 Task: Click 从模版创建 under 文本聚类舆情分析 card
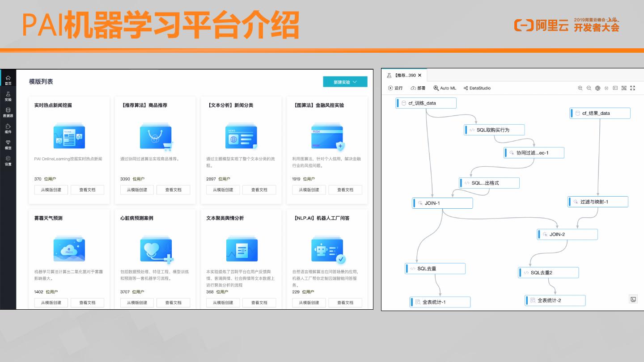(223, 303)
